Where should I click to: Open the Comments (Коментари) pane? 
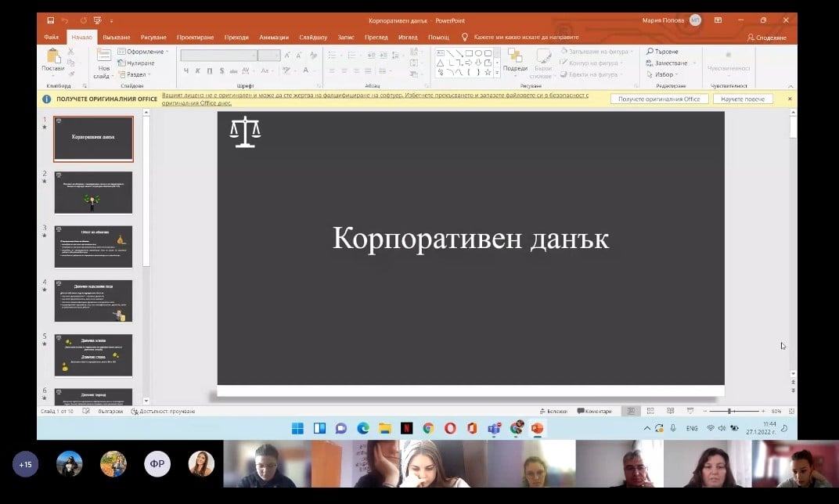[595, 411]
